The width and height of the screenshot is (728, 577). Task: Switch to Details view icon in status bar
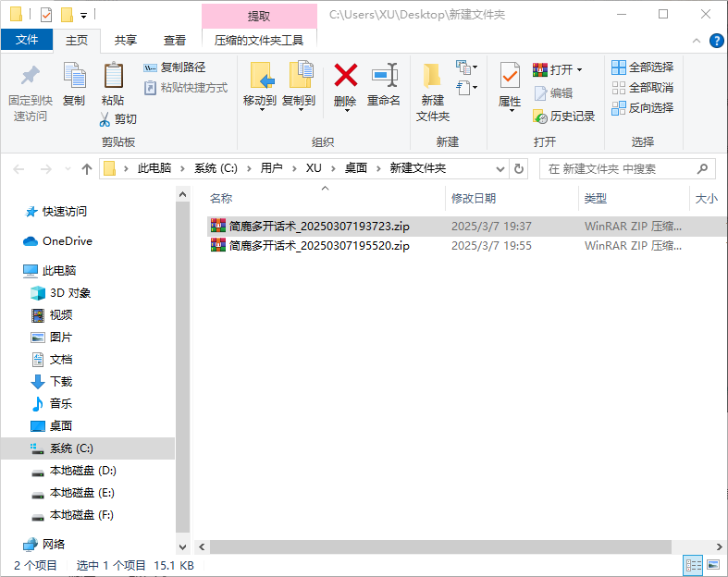(x=694, y=565)
